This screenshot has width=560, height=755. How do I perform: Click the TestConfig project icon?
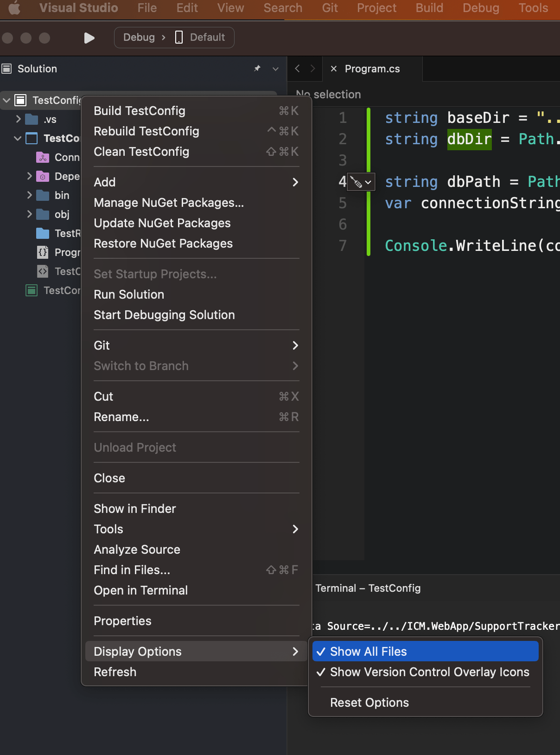pyautogui.click(x=32, y=138)
